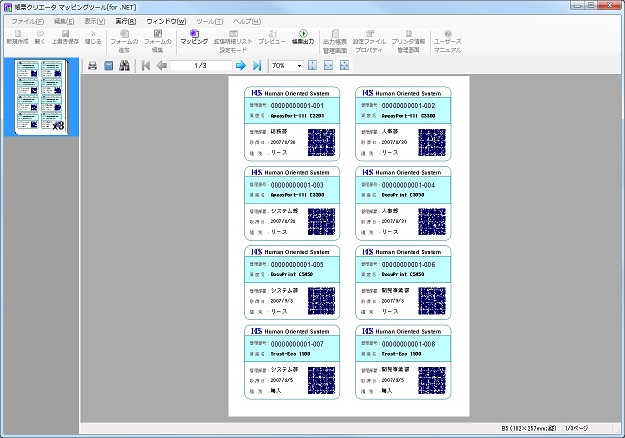Click the 2D barcode on label 0000000001-001
625x438 pixels.
tap(321, 142)
